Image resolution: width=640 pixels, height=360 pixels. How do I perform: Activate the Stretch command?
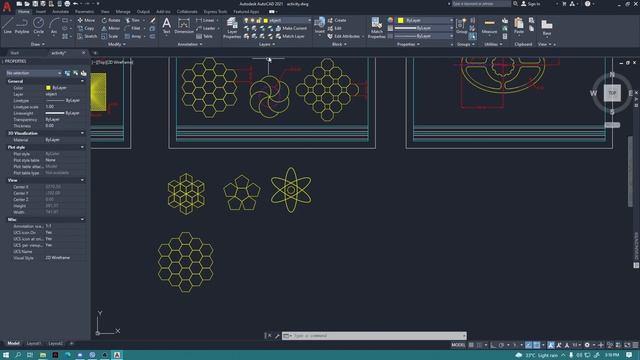(87, 36)
